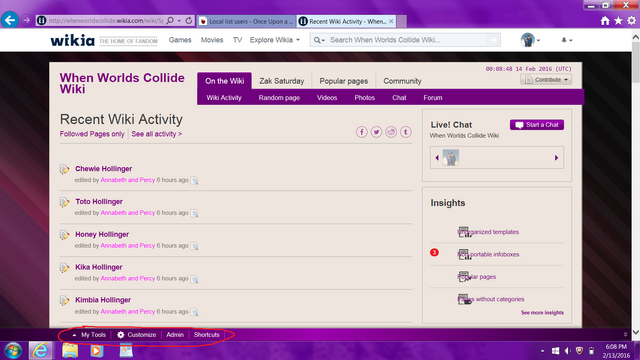The width and height of the screenshot is (640, 360).
Task: Click the chat user avatar in Live! Chat
Action: (451, 158)
